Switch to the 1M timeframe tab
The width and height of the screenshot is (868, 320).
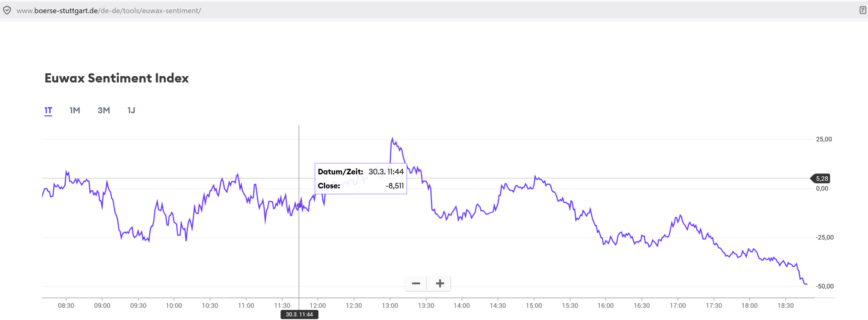click(75, 110)
